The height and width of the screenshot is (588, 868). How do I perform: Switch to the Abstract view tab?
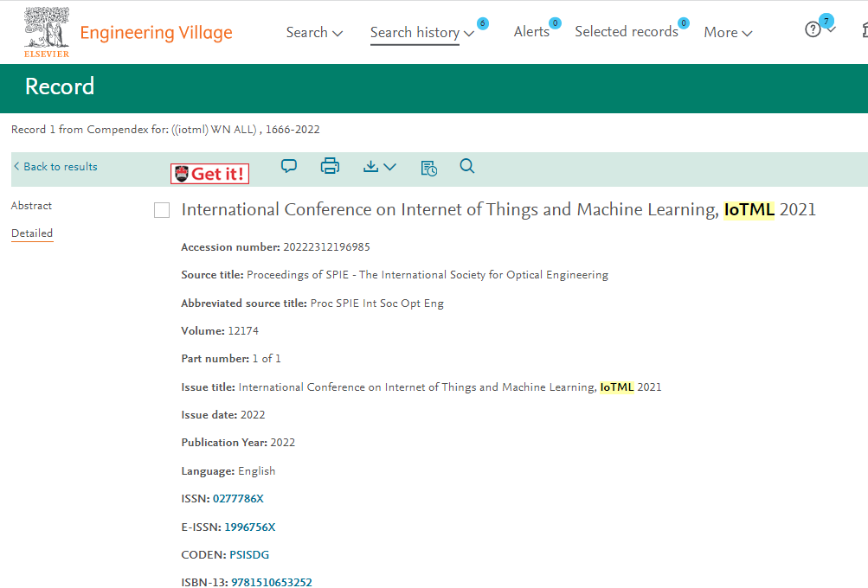point(31,206)
